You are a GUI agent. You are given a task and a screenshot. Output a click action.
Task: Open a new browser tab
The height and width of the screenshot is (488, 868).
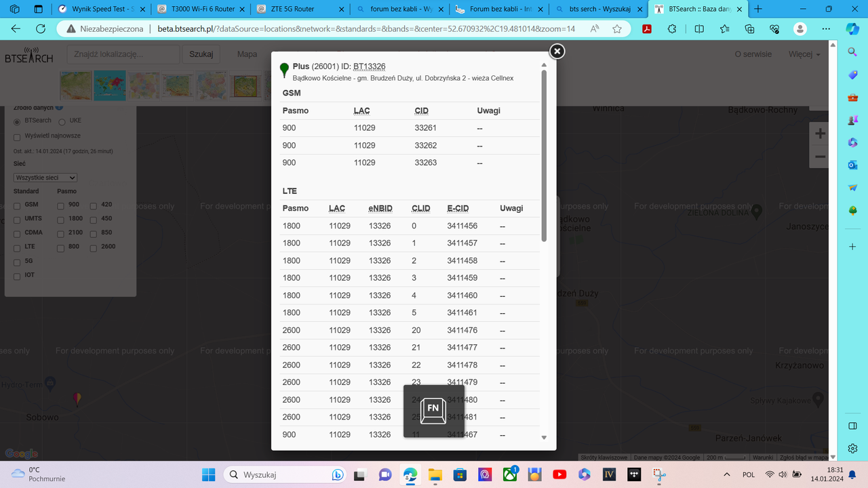pyautogui.click(x=758, y=9)
